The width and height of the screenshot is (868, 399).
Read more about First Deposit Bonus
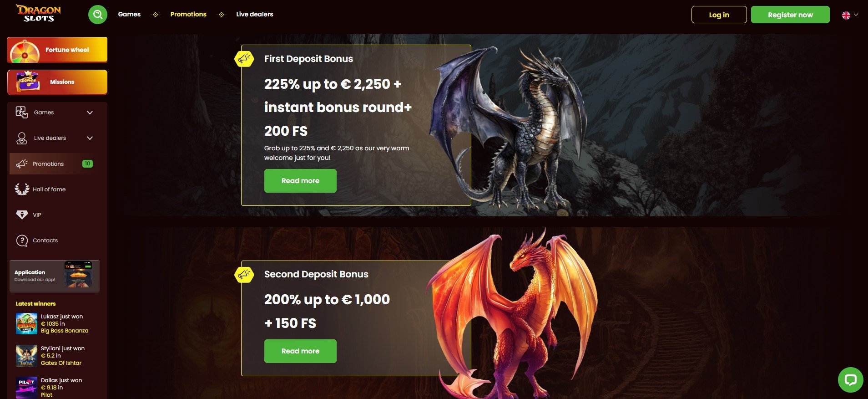point(300,181)
